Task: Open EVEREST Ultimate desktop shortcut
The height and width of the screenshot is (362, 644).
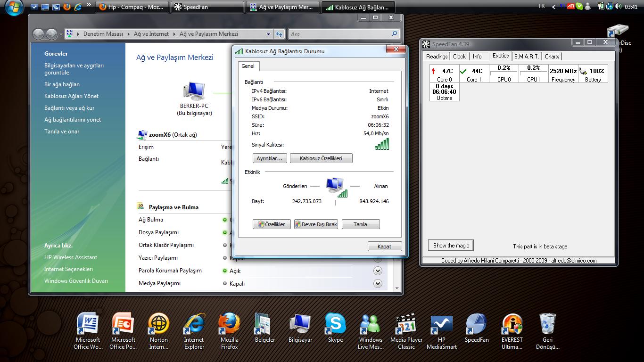Action: [512, 331]
